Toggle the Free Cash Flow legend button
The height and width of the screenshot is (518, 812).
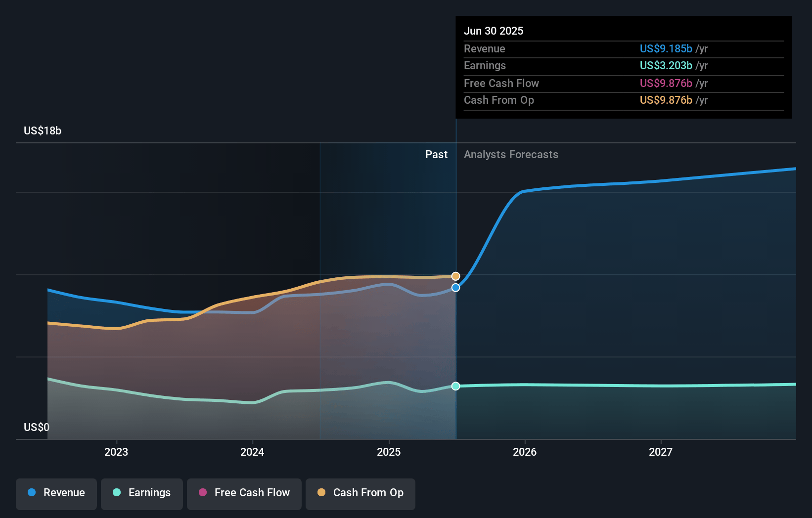pos(244,494)
